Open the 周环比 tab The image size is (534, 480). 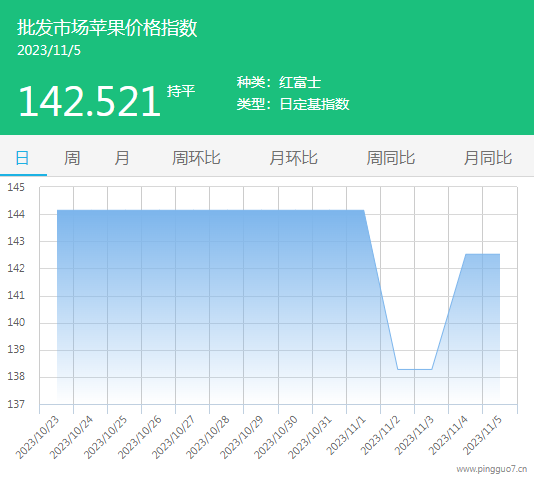(196, 158)
